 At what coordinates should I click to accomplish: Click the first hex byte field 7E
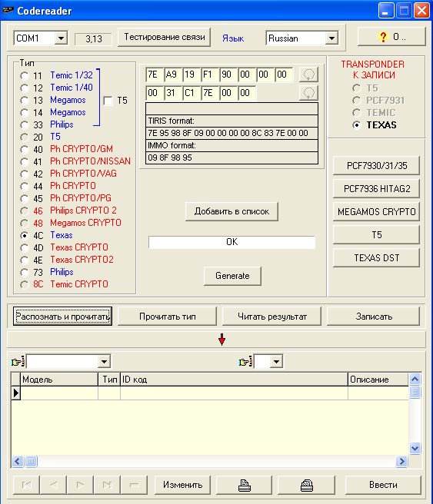click(x=155, y=75)
